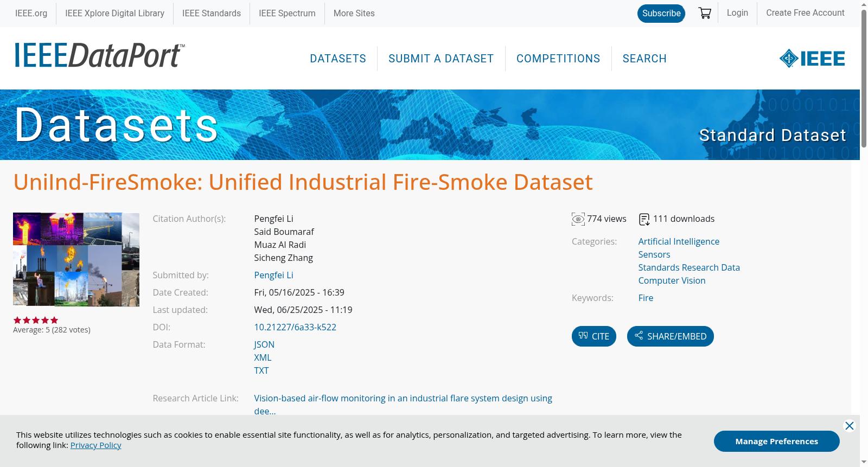This screenshot has height=467, width=868.
Task: Open submitter Pengfei Li profile link
Action: tap(273, 275)
